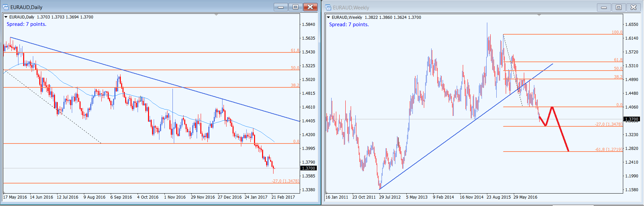644x206 pixels.
Task: Click the 1.1580 price on Weekly scale
Action: (x=632, y=190)
